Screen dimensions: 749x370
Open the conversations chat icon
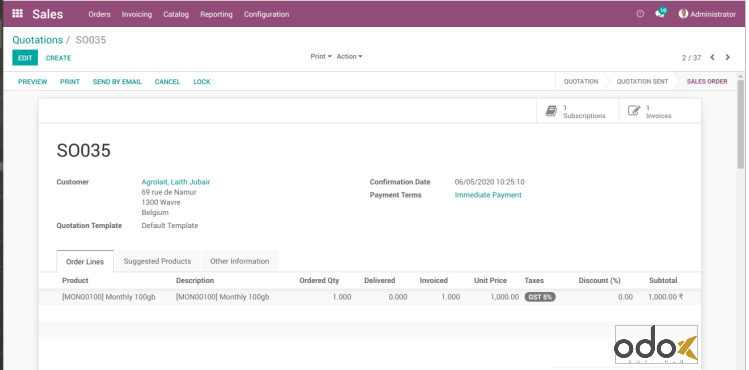pyautogui.click(x=661, y=13)
